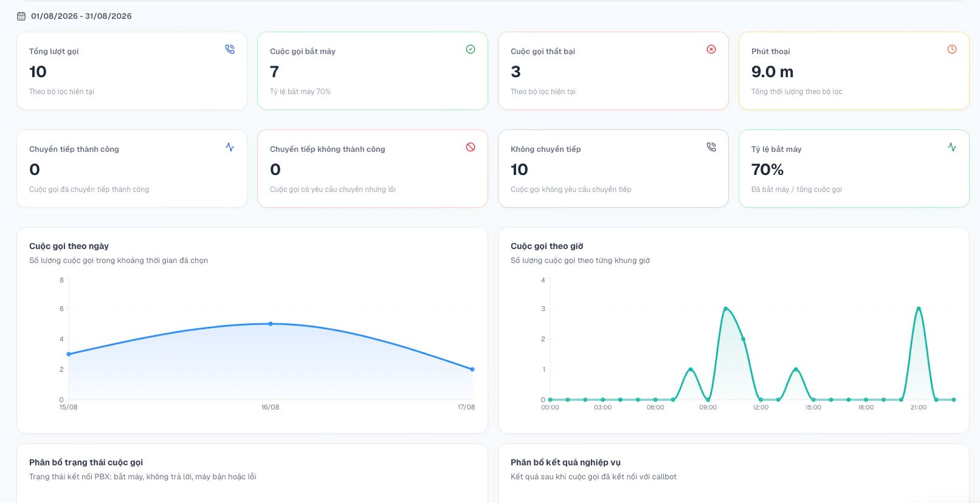The width and height of the screenshot is (980, 503).
Task: Click the value 10 under Không chuyển tiếp
Action: [x=519, y=169]
